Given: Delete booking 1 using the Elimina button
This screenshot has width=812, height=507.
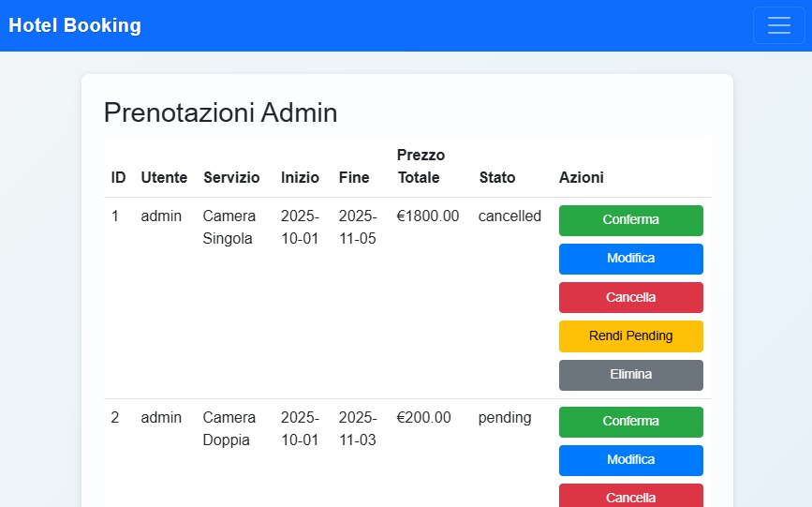Looking at the screenshot, I should pyautogui.click(x=630, y=375).
